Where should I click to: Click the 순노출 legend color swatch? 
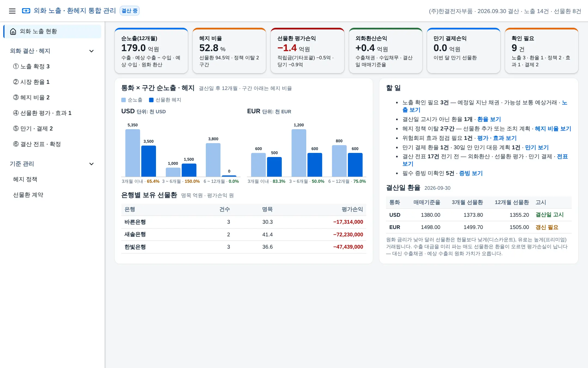click(124, 100)
